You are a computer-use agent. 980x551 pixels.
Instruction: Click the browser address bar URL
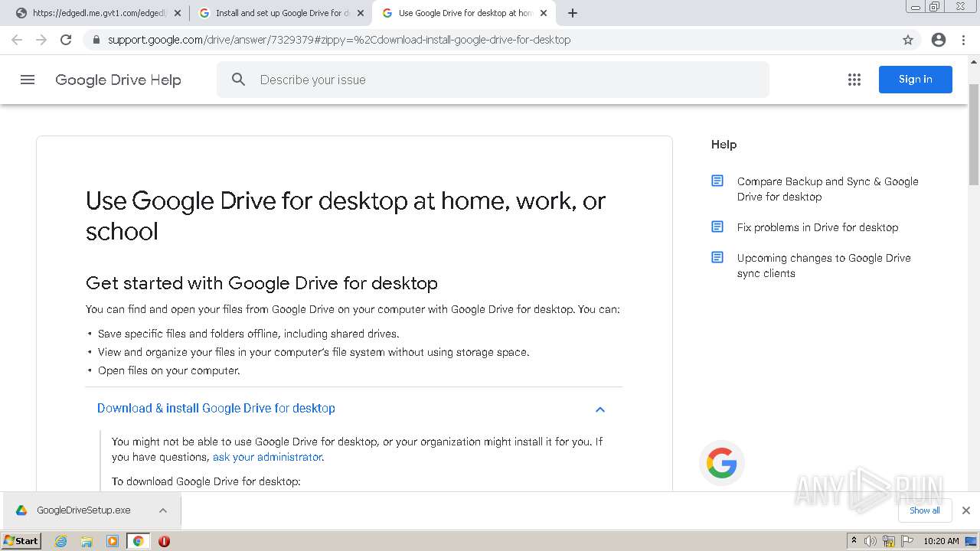click(339, 40)
